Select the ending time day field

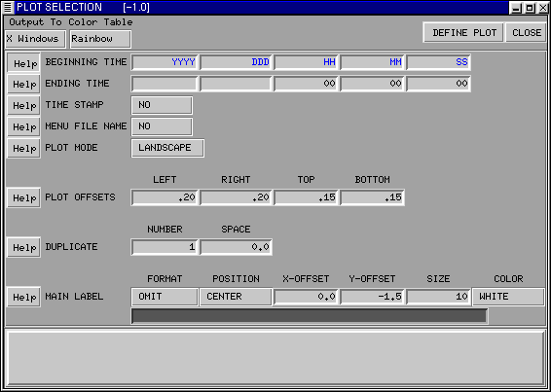[x=236, y=84]
